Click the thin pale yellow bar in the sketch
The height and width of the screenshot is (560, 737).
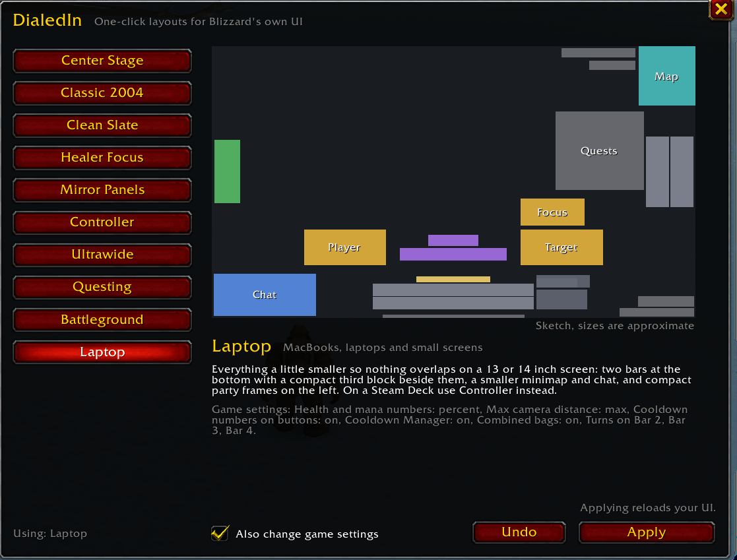pyautogui.click(x=453, y=280)
